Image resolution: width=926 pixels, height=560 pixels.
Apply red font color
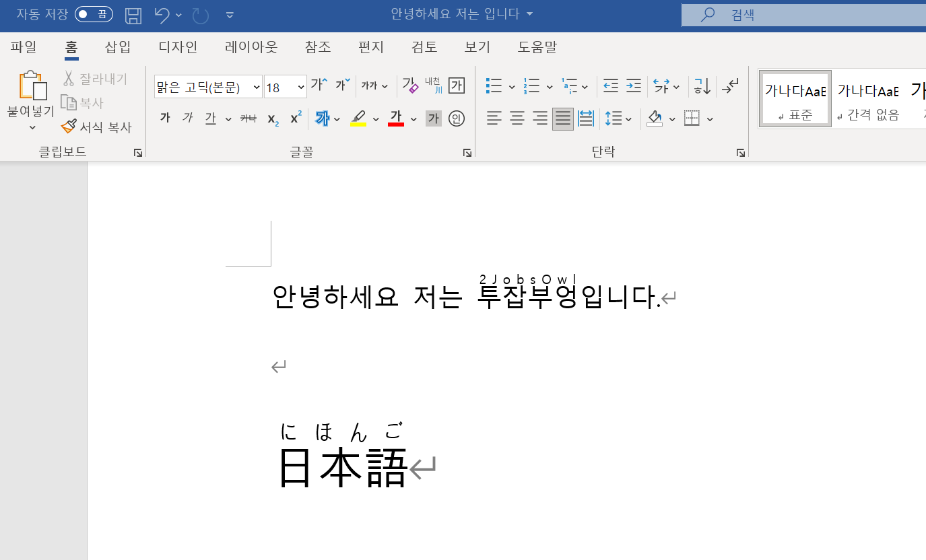[x=396, y=118]
